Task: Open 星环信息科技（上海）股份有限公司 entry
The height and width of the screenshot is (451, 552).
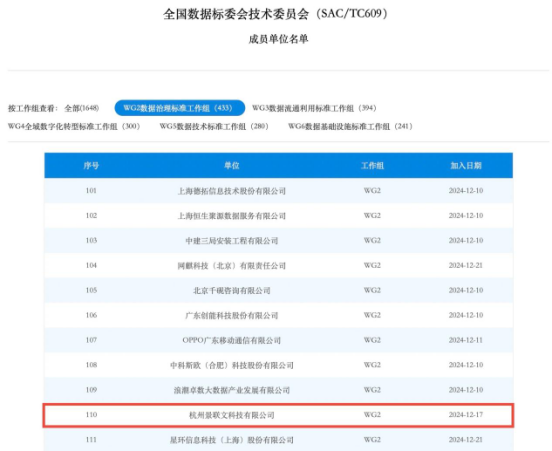Action: [232, 440]
